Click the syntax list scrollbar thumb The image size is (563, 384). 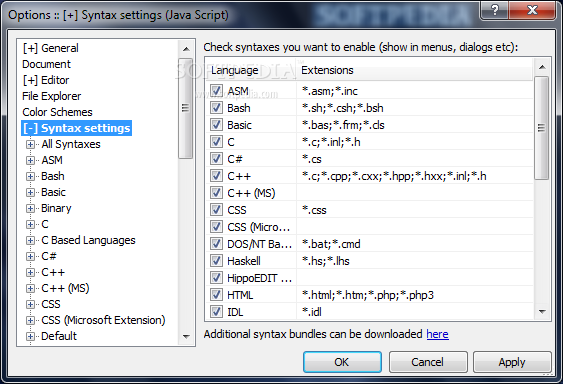tap(541, 128)
